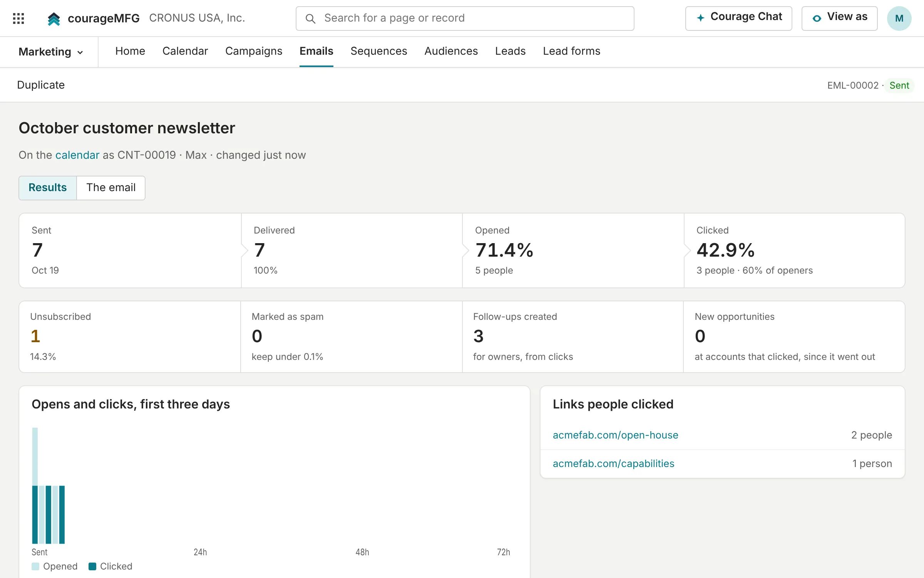This screenshot has height=578, width=924.
Task: Switch to The email tab
Action: [x=111, y=188]
